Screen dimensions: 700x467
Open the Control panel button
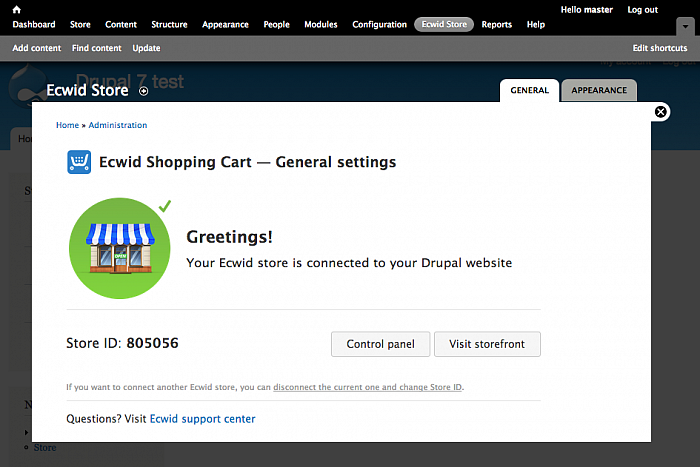380,344
